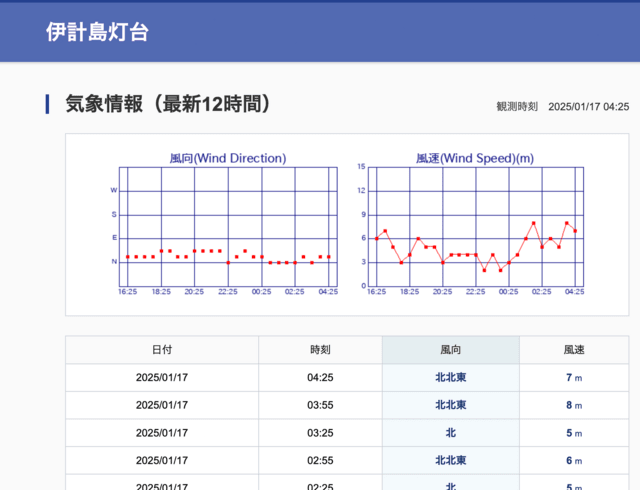Click the 日付 column header

(162, 350)
